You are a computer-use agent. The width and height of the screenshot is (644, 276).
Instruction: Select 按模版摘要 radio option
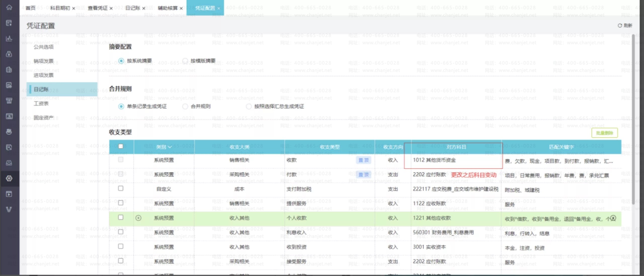(x=185, y=61)
